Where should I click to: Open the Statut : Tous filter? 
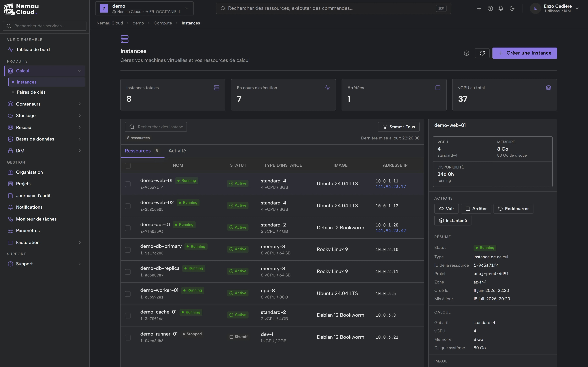tap(398, 127)
